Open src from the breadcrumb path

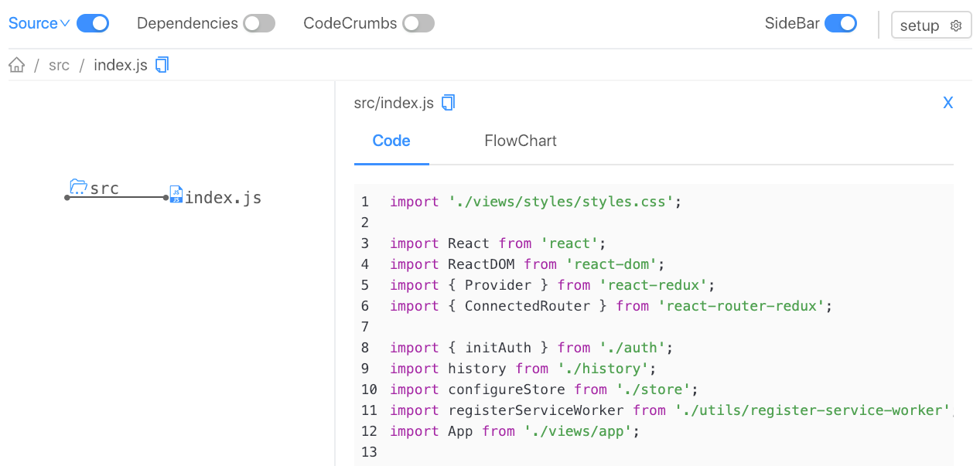pos(59,65)
